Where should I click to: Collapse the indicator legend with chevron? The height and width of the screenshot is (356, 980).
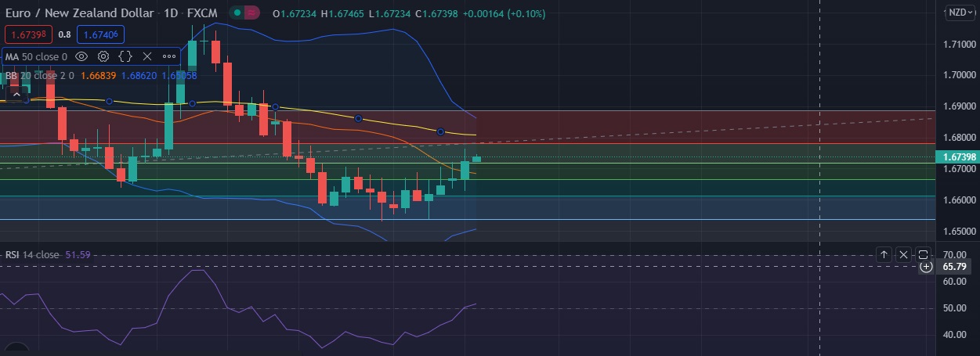pos(16,94)
